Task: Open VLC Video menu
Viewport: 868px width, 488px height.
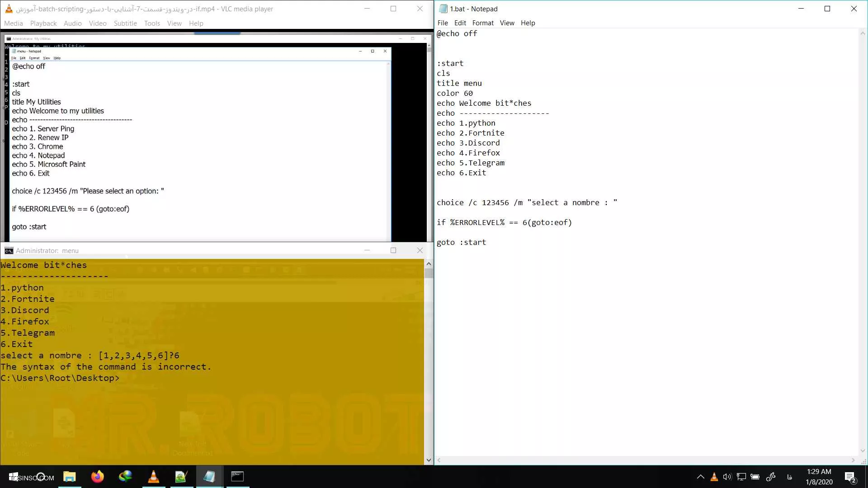Action: coord(98,23)
